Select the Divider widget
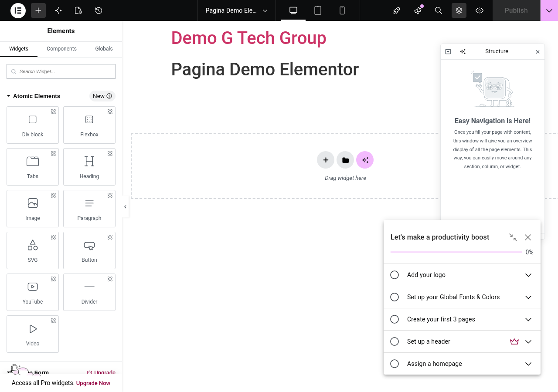 pyautogui.click(x=89, y=292)
